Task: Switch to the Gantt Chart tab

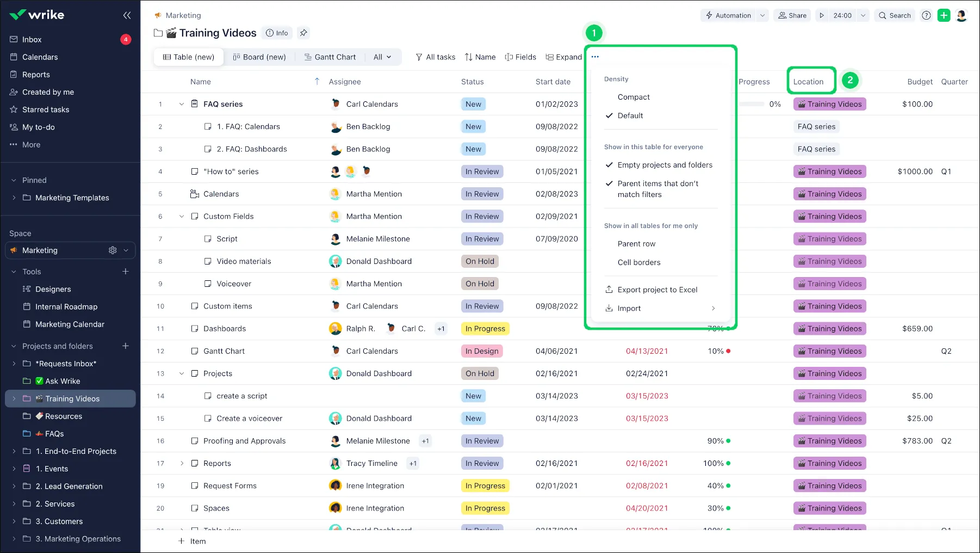Action: (x=330, y=57)
